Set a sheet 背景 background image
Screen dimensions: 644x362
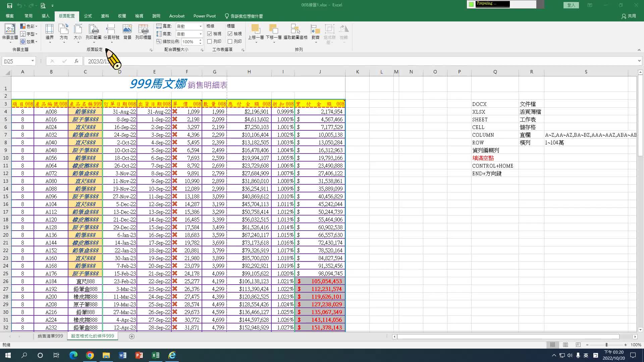tap(127, 32)
